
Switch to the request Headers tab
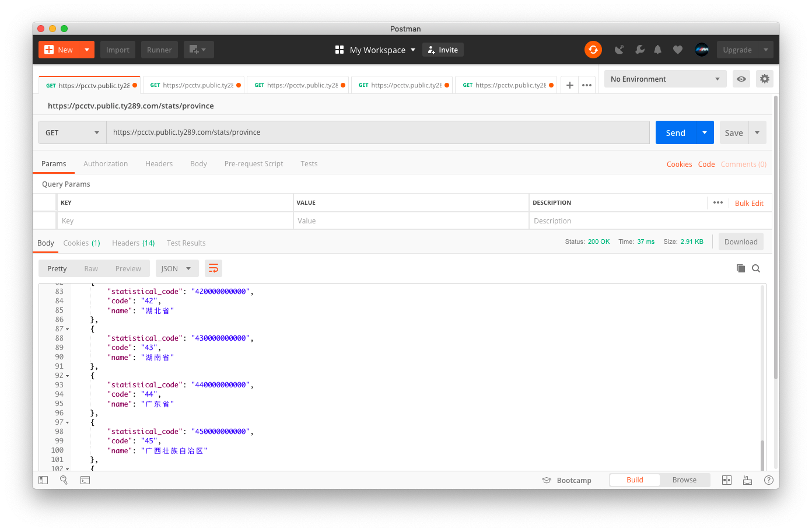point(159,164)
